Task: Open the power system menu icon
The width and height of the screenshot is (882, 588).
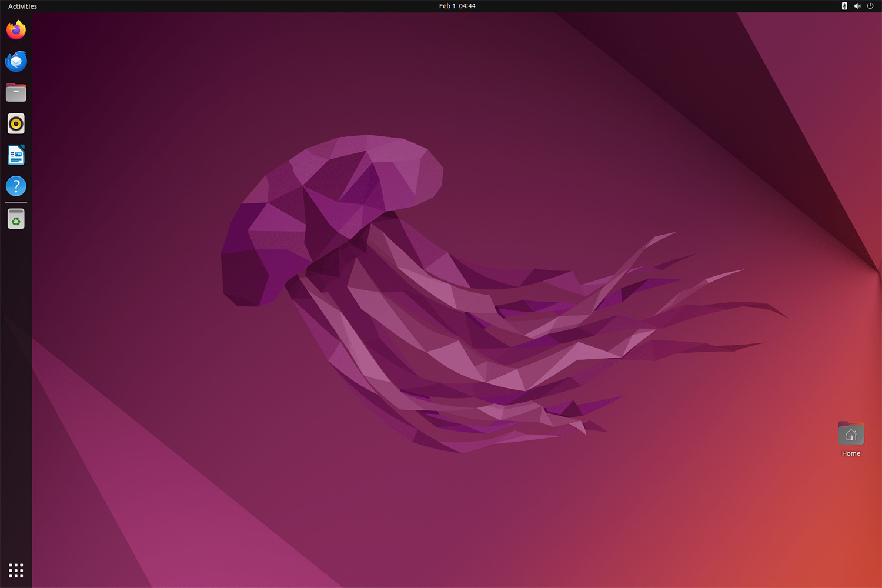Action: click(x=870, y=6)
